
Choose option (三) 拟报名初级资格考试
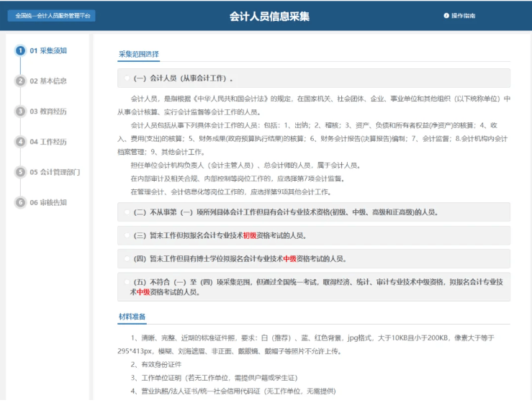[127, 235]
